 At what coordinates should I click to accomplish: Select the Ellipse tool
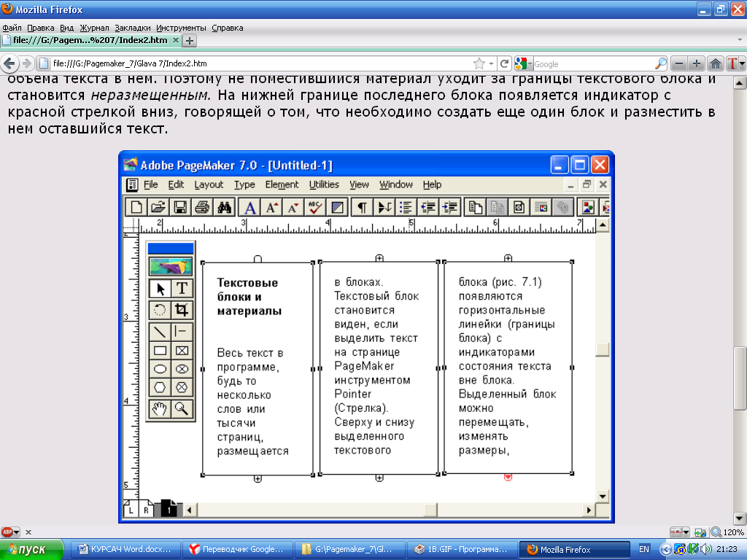pyautogui.click(x=160, y=369)
